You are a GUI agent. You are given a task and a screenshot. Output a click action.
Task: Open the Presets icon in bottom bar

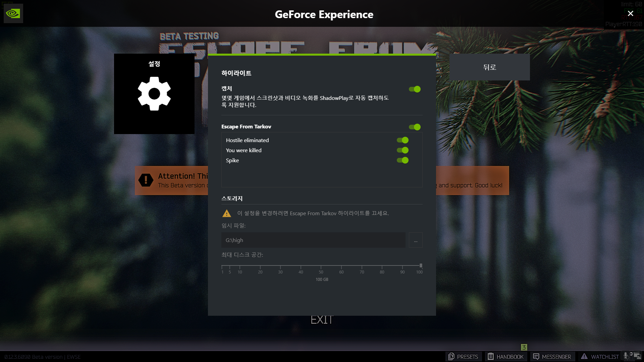[451, 357]
